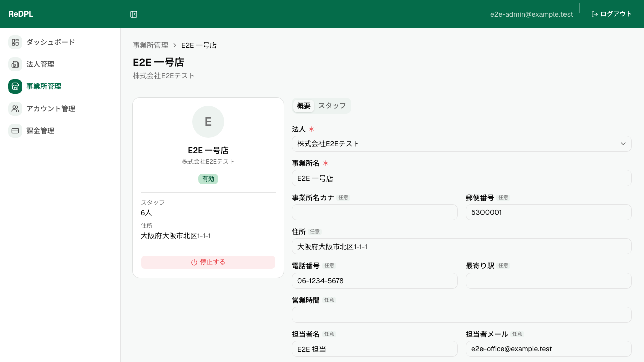This screenshot has width=644, height=362.
Task: Click the 郵便番号 input with 5300001
Action: 549,212
